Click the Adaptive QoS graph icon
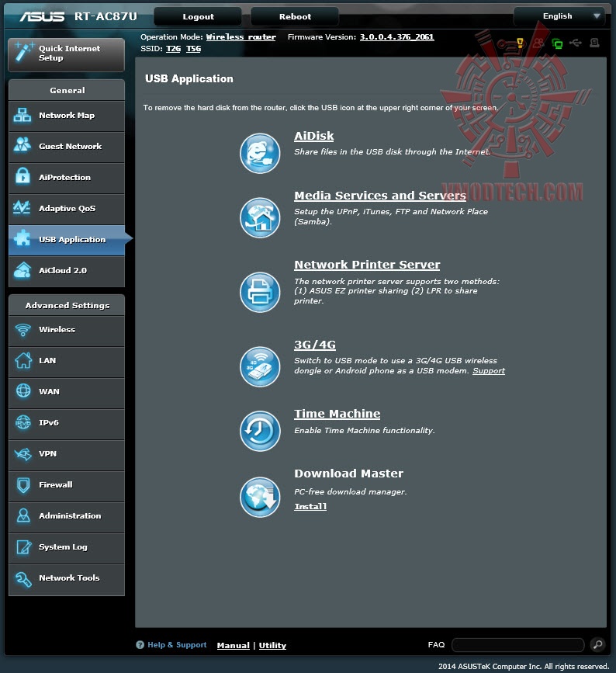The image size is (616, 673). pyautogui.click(x=22, y=207)
